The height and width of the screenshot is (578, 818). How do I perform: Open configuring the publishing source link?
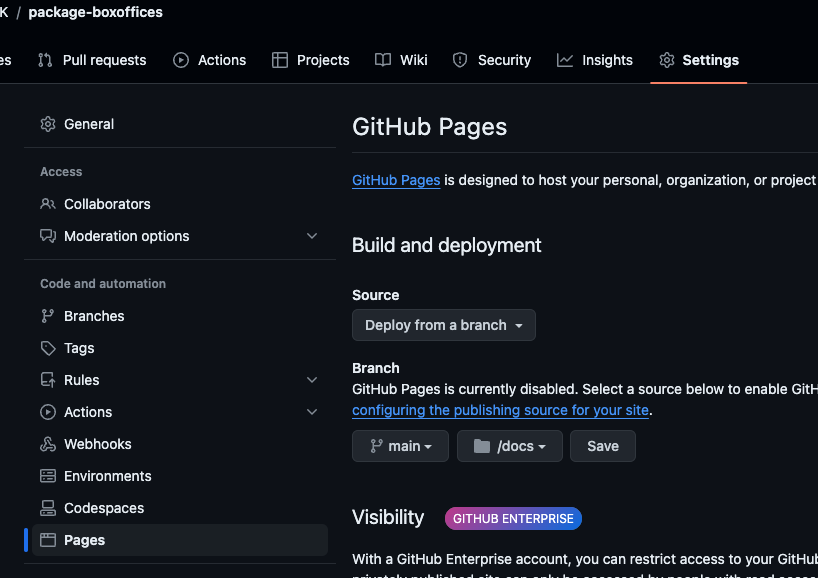[500, 411]
